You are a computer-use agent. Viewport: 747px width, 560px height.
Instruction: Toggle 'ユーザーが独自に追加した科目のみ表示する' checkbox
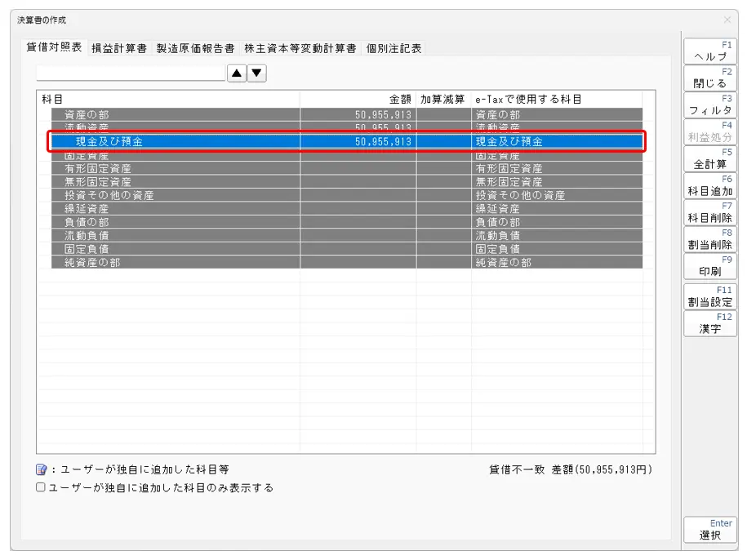tap(41, 487)
